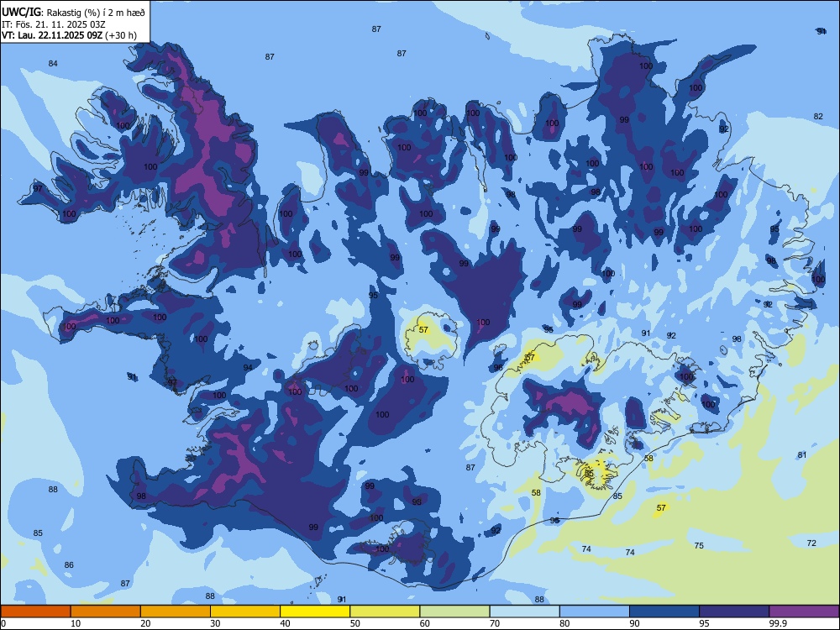Click the legend scale label 10
The image size is (840, 630).
click(x=76, y=623)
